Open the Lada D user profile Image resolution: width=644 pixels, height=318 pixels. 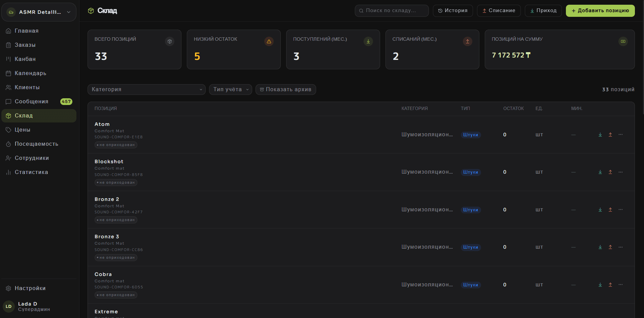click(x=39, y=307)
